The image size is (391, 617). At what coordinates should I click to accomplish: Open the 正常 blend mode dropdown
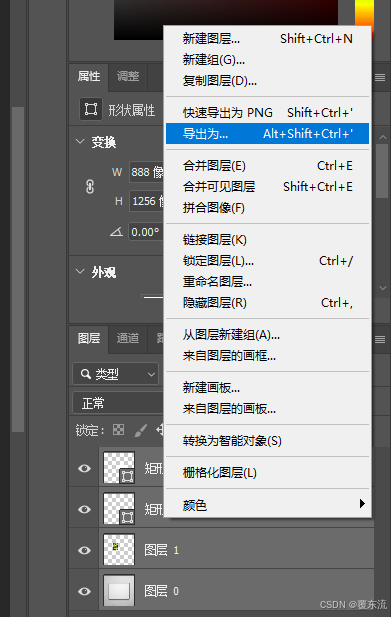[118, 403]
